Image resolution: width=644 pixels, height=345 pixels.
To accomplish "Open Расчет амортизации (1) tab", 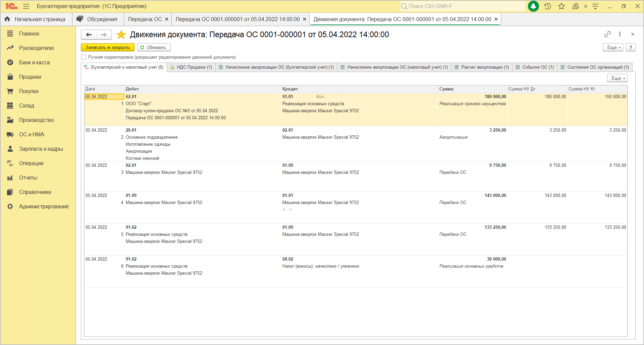I will [x=482, y=67].
